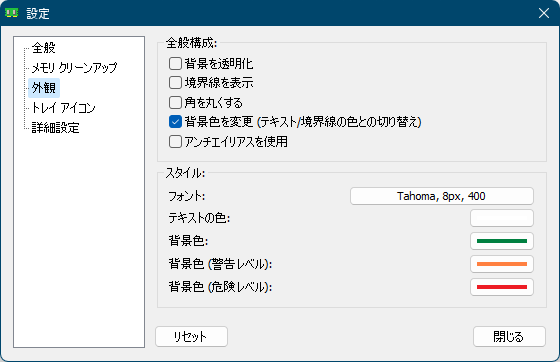
Task: Pick the orange 警告レベル background color
Action: point(502,264)
